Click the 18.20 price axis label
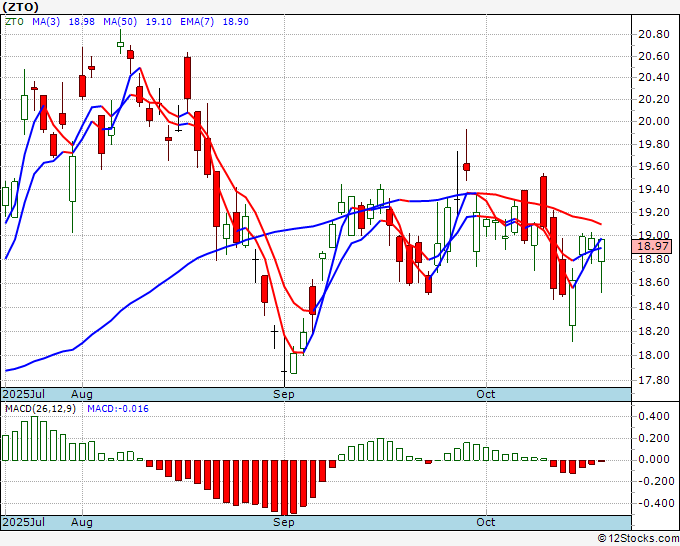 pyautogui.click(x=654, y=331)
